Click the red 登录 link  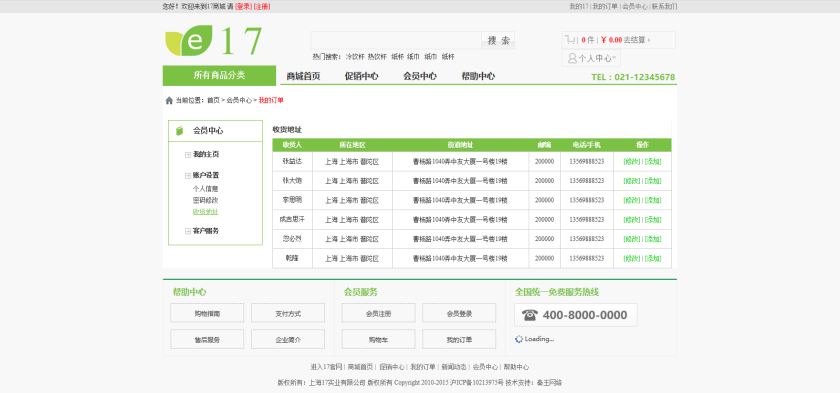(243, 6)
